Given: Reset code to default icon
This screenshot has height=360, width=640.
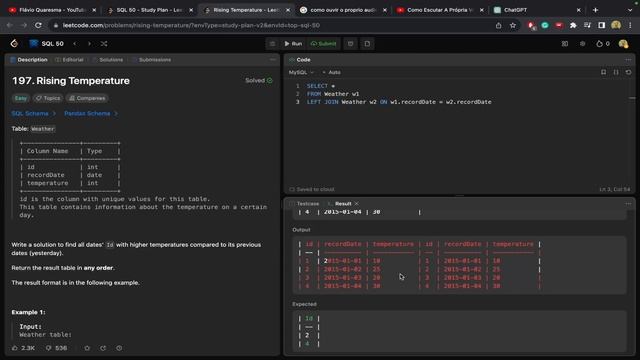Looking at the screenshot, I should (x=628, y=72).
